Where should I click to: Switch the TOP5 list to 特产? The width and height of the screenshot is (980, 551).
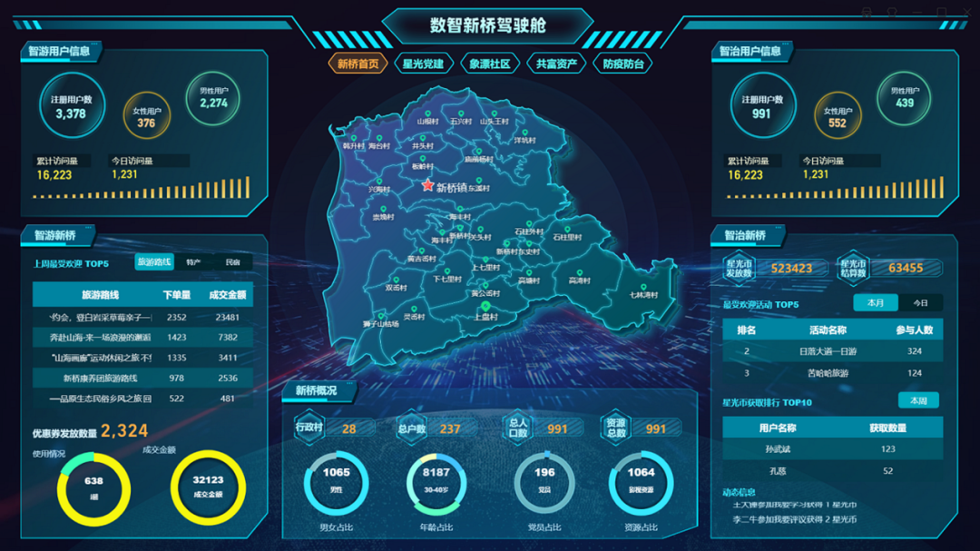pyautogui.click(x=193, y=262)
